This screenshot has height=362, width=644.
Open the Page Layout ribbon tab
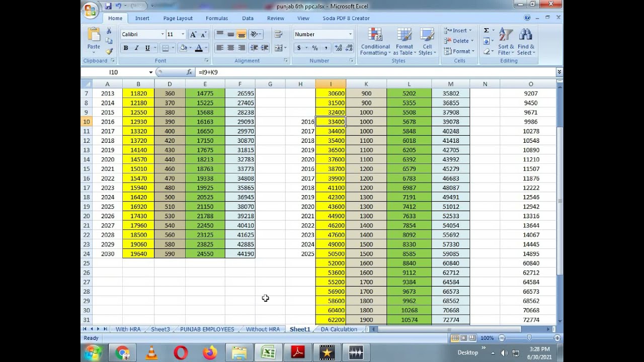(178, 18)
